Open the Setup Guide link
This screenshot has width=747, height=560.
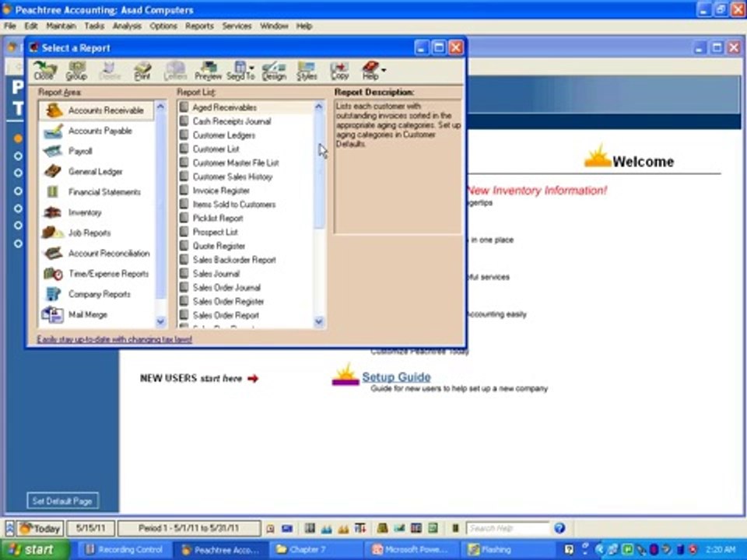(396, 377)
